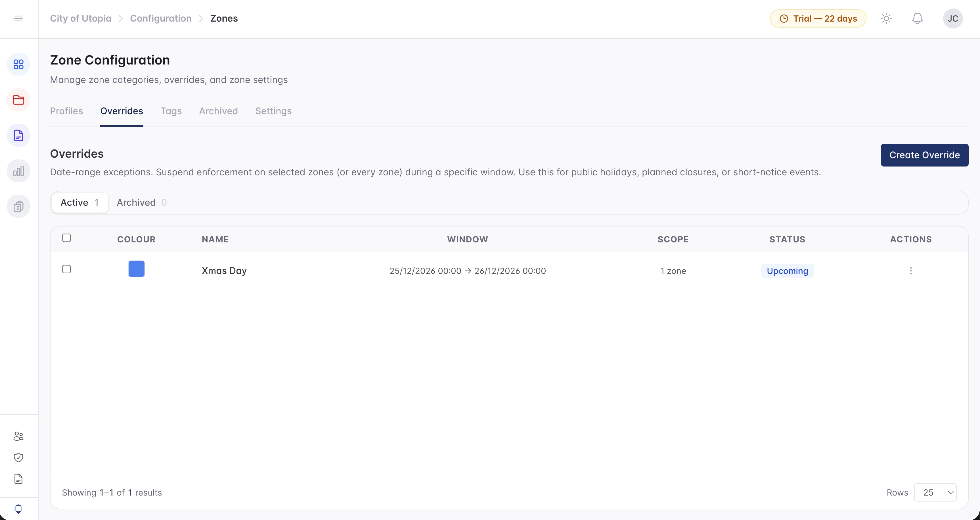Tick the Xmas Day row checkbox
Screen dimensions: 980x520
tap(67, 269)
